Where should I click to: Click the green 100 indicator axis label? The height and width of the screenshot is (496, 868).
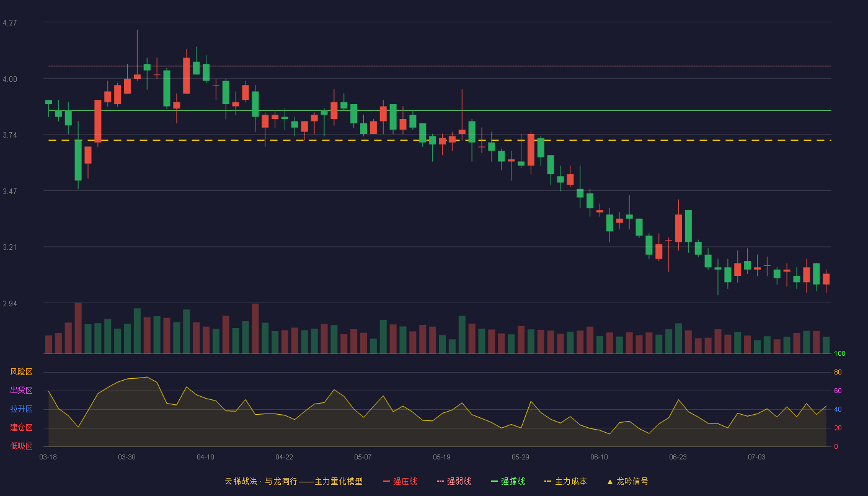pos(839,354)
